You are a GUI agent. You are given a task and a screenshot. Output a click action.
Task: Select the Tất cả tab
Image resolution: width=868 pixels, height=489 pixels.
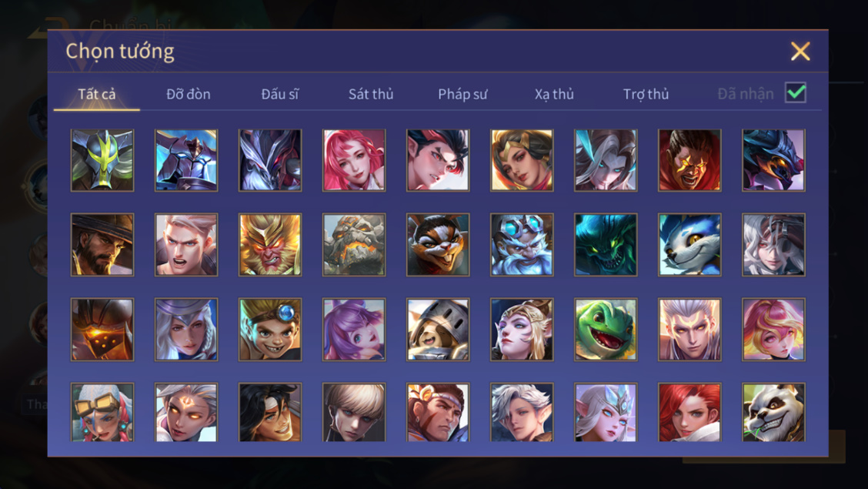click(x=97, y=94)
